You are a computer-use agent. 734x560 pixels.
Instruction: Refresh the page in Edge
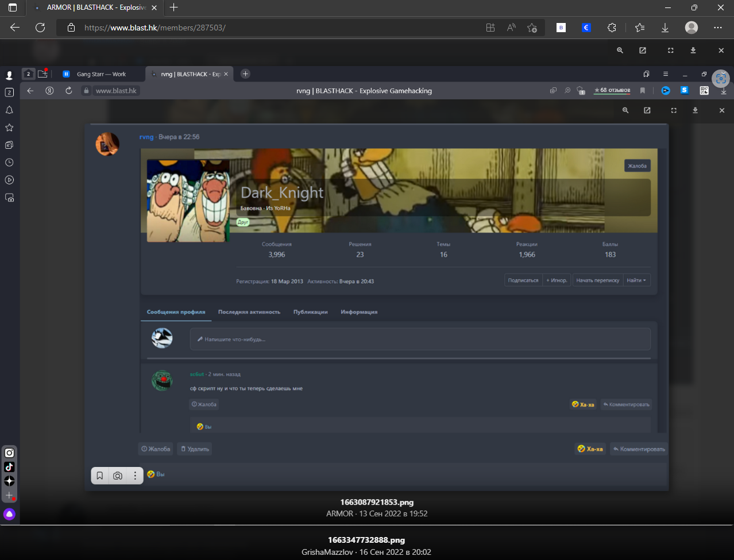[40, 28]
